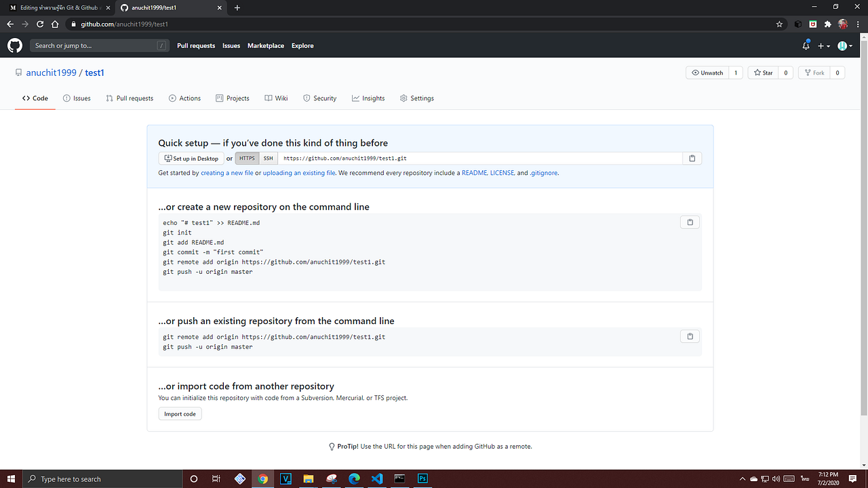
Task: Click the creating a new file link
Action: (226, 173)
